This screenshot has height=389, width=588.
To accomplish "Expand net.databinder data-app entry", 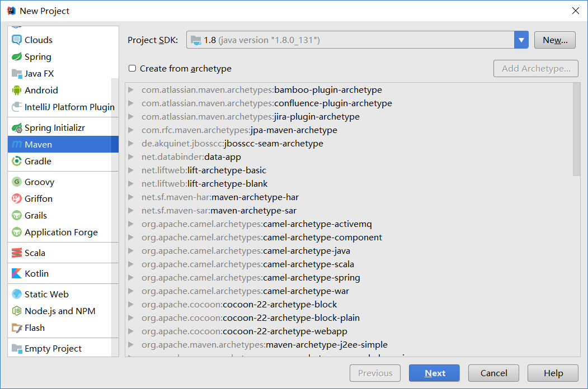I will tap(131, 156).
